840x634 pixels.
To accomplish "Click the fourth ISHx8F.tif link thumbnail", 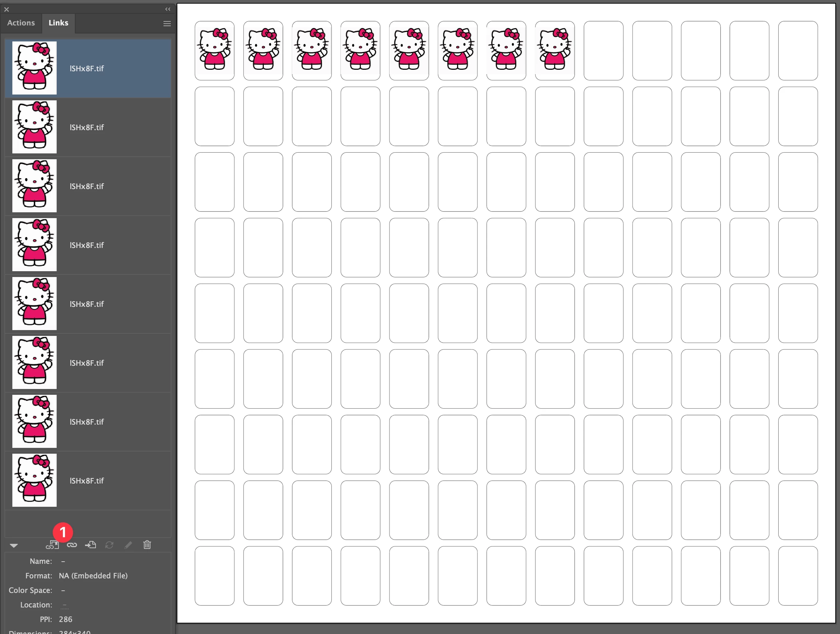I will (x=34, y=245).
